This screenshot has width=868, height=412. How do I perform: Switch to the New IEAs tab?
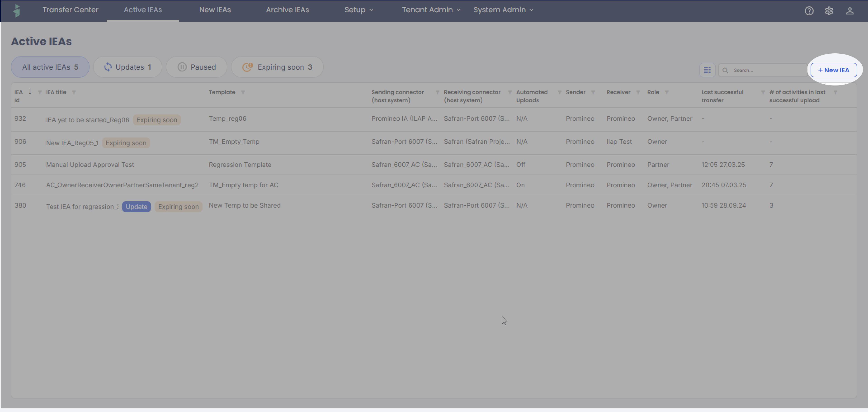point(215,10)
